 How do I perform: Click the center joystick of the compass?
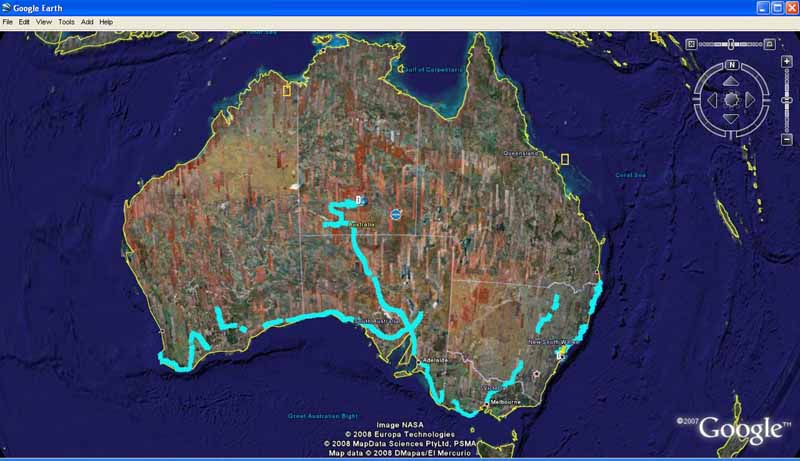pyautogui.click(x=731, y=99)
